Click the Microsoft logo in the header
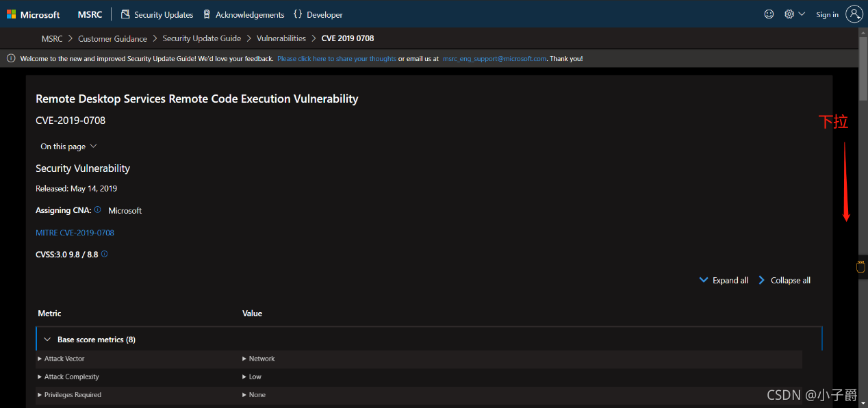868x408 pixels. click(33, 14)
